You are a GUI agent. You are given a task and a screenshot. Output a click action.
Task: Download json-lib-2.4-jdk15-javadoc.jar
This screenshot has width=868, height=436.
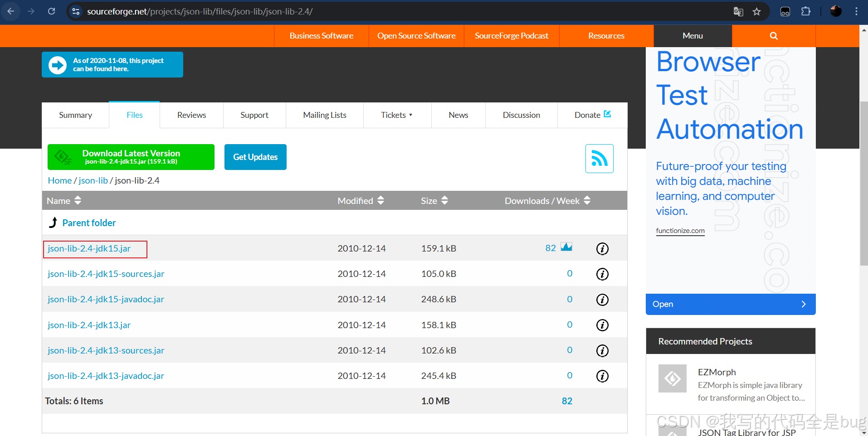click(106, 299)
